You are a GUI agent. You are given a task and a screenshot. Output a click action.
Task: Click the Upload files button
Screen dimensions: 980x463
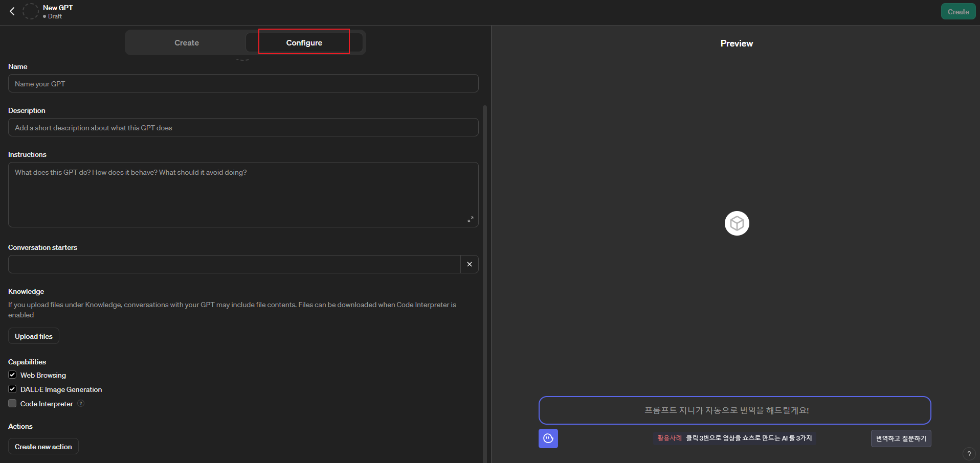point(34,336)
